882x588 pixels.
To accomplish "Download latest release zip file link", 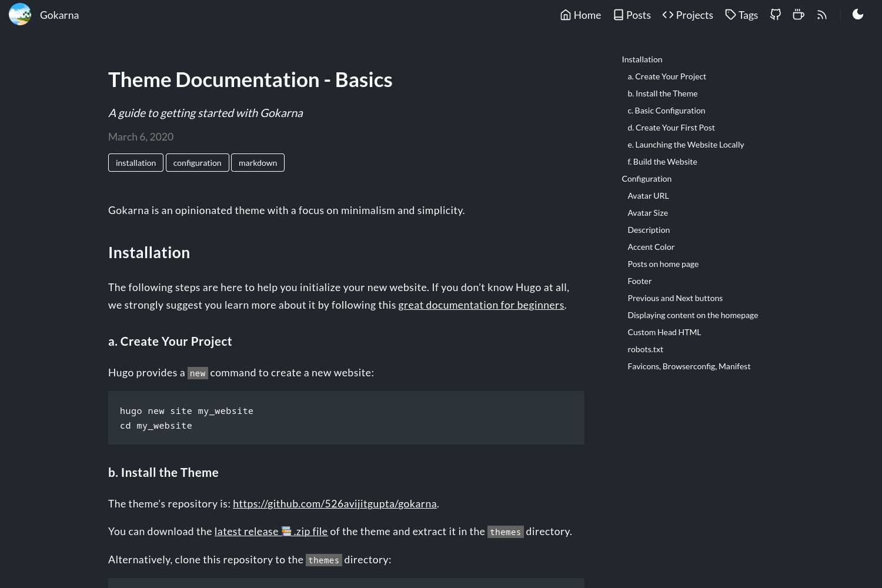I will click(x=271, y=532).
